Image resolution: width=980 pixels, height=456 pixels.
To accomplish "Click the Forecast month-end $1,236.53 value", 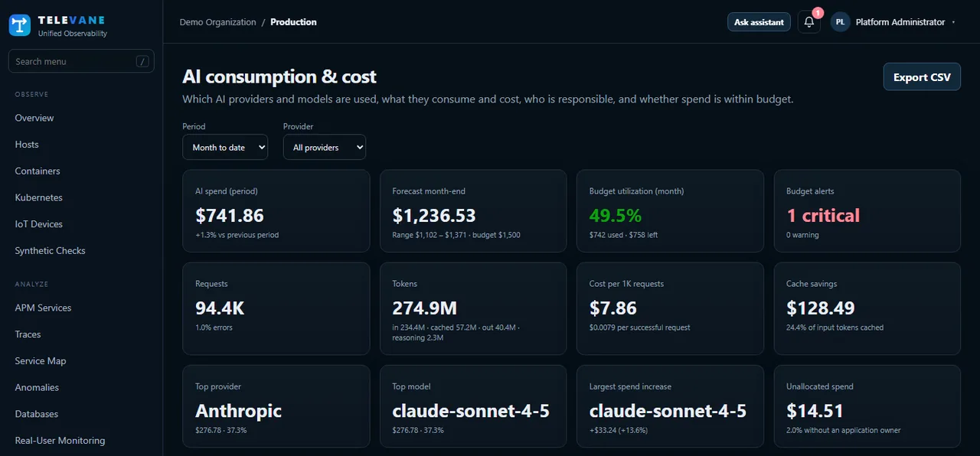I will coord(434,216).
